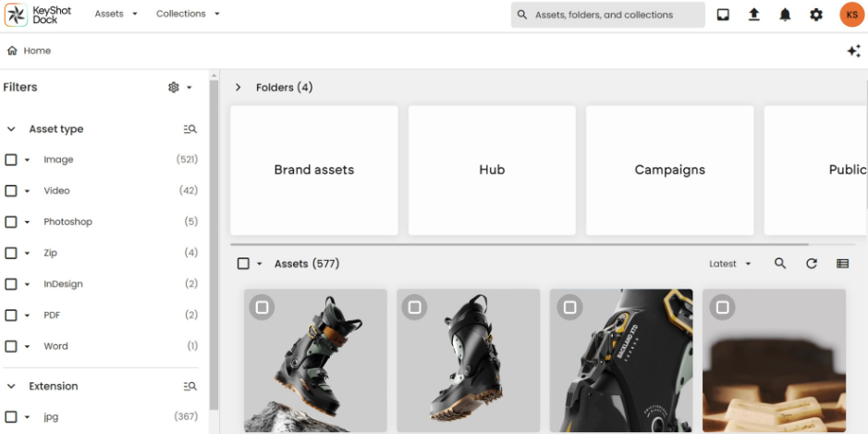
Task: Open the Brand assets folder
Action: (314, 170)
